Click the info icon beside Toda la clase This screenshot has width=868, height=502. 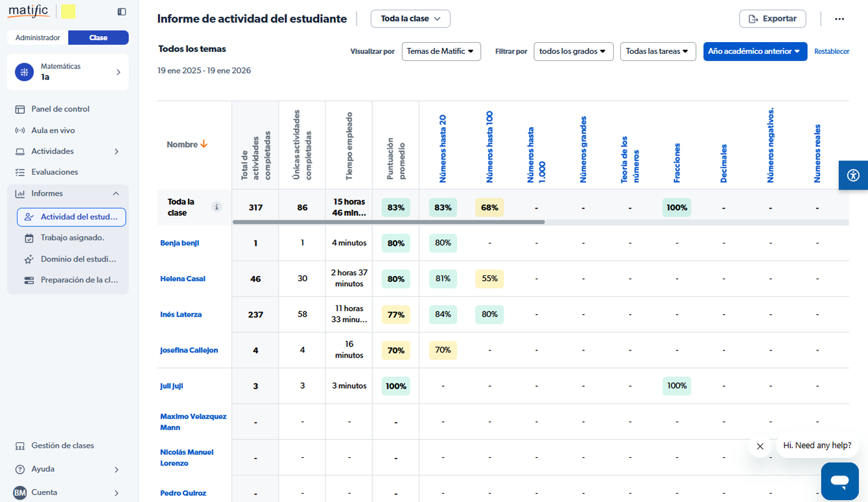(x=217, y=207)
